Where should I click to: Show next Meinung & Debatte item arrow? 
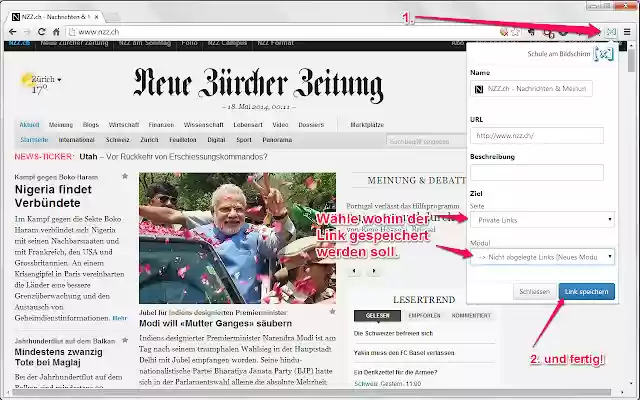pos(373,271)
